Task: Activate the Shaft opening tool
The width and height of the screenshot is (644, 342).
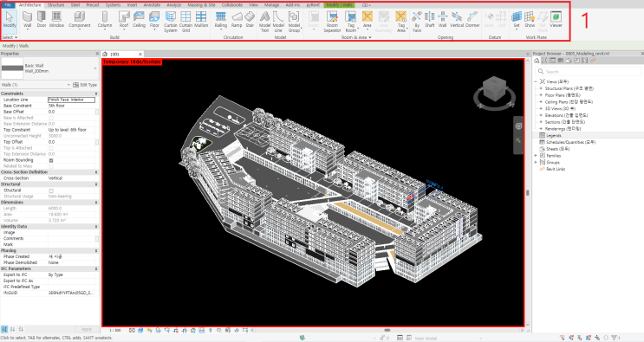Action: click(x=430, y=19)
